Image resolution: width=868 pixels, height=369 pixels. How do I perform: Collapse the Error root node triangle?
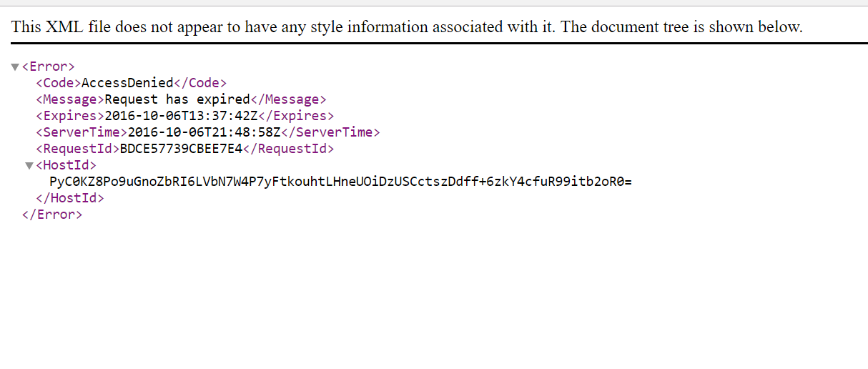pyautogui.click(x=15, y=67)
